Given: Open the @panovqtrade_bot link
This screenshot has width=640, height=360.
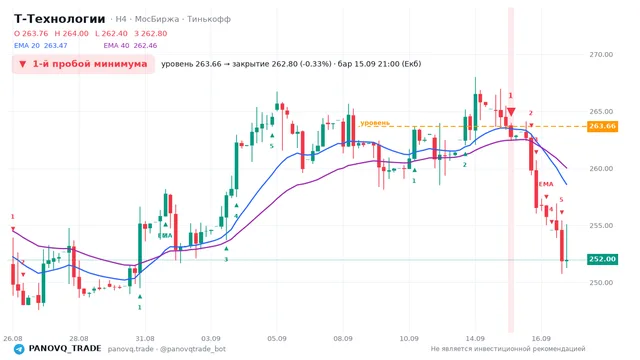Looking at the screenshot, I should (193, 349).
